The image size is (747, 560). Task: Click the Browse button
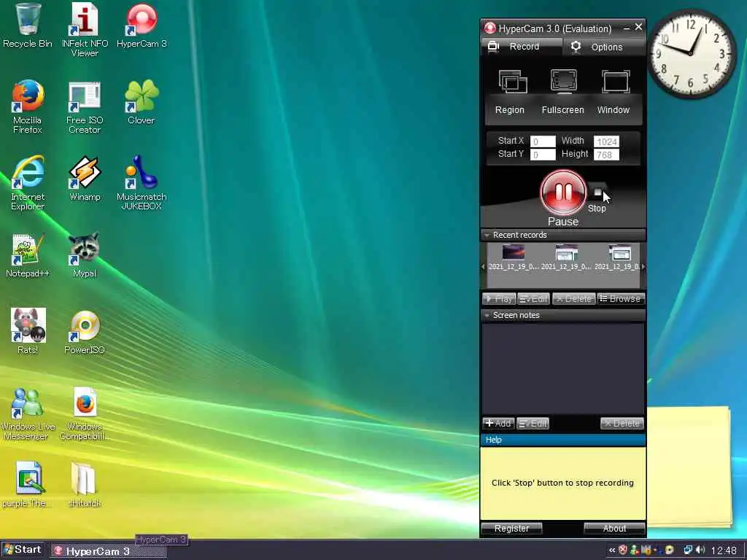620,298
